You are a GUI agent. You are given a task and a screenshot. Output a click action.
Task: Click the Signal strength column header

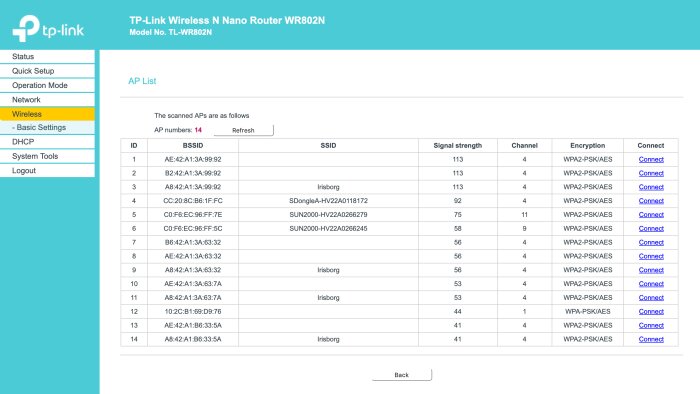point(458,145)
